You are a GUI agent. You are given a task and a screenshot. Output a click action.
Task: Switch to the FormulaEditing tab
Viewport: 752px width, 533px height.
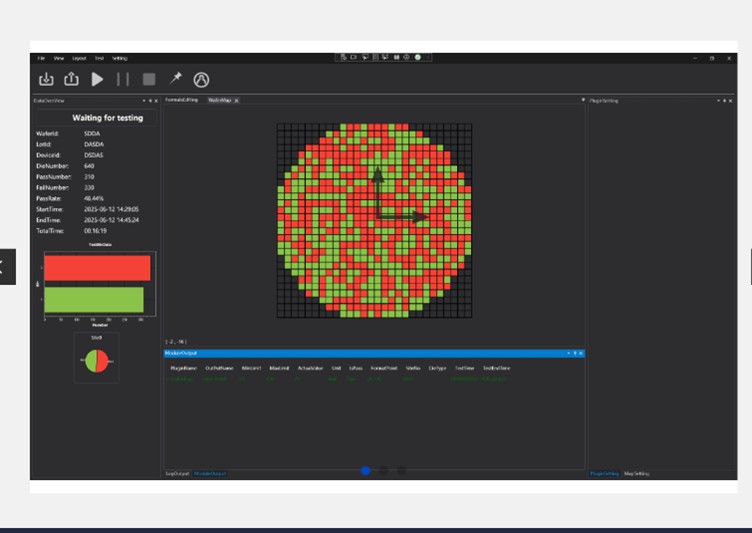click(x=182, y=100)
